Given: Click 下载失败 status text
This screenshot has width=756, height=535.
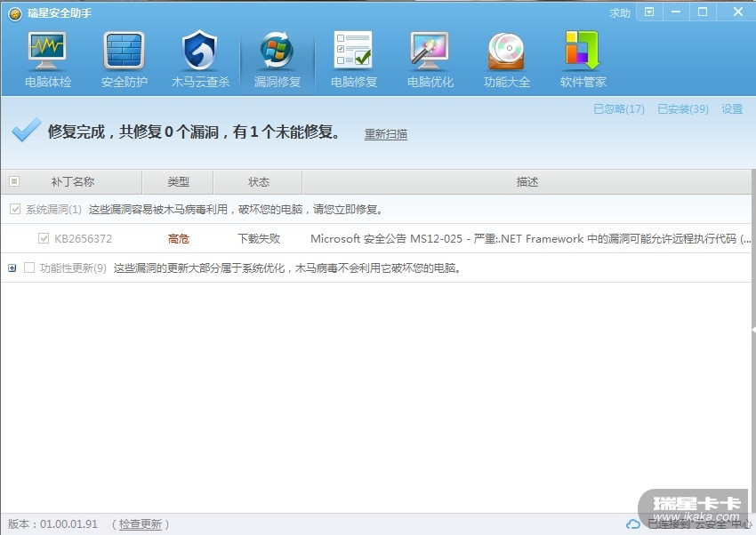Looking at the screenshot, I should (x=259, y=238).
